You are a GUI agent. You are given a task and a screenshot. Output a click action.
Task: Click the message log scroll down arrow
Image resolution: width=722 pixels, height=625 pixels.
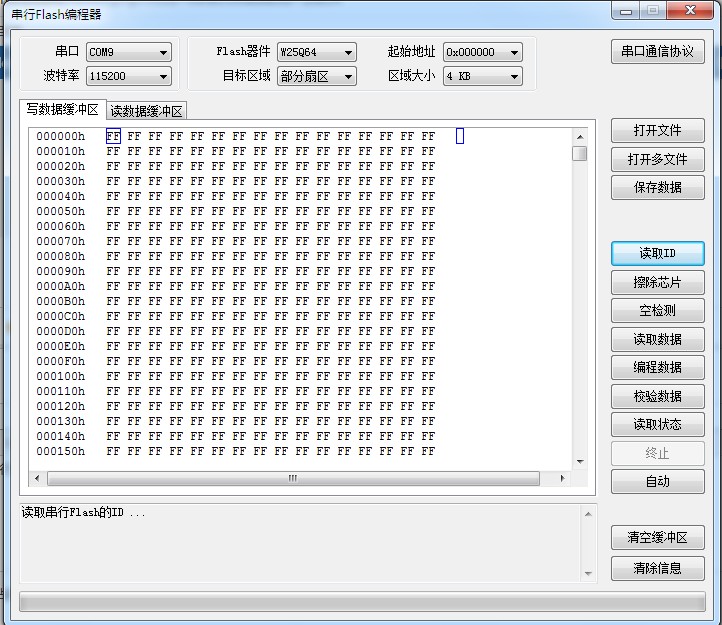pyautogui.click(x=588, y=573)
